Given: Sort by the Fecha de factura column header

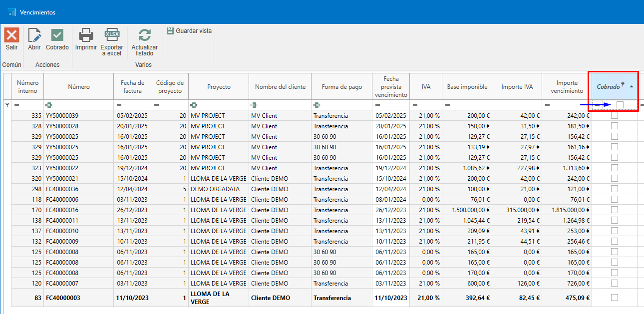Looking at the screenshot, I should 132,86.
